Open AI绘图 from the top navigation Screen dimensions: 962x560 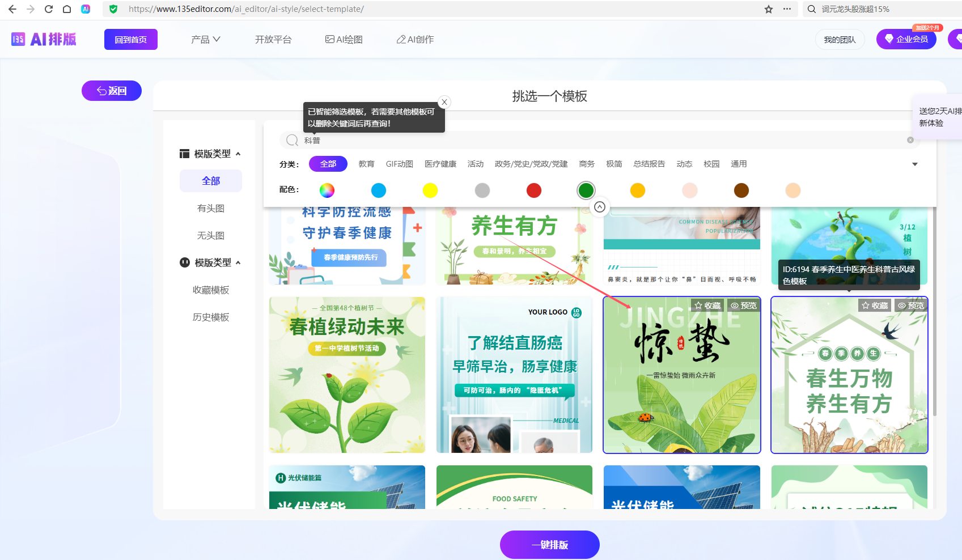click(344, 39)
